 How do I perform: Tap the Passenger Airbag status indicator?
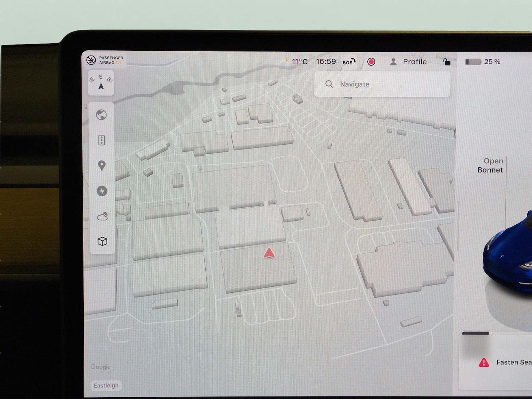(x=105, y=60)
